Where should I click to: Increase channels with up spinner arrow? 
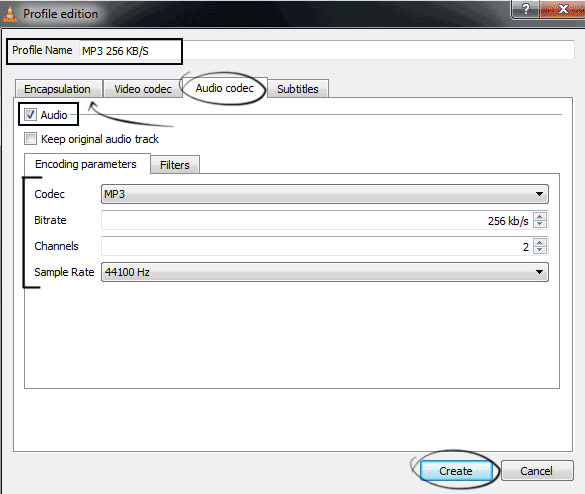(540, 242)
